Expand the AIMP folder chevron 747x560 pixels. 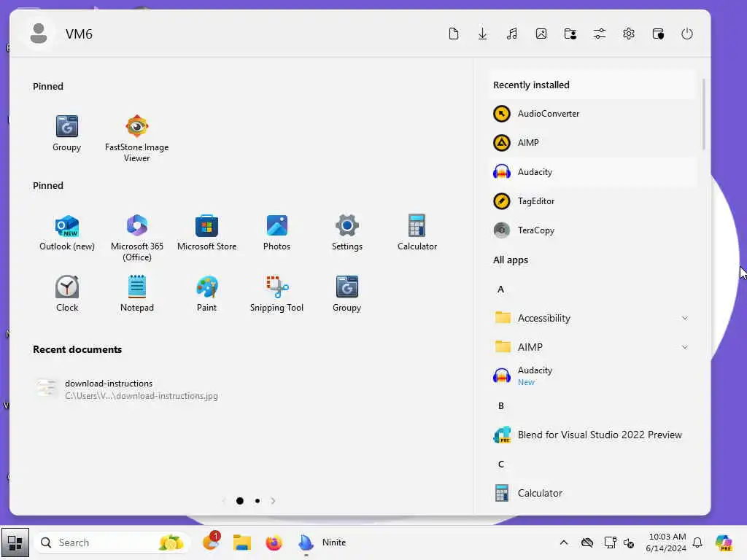[x=684, y=347]
